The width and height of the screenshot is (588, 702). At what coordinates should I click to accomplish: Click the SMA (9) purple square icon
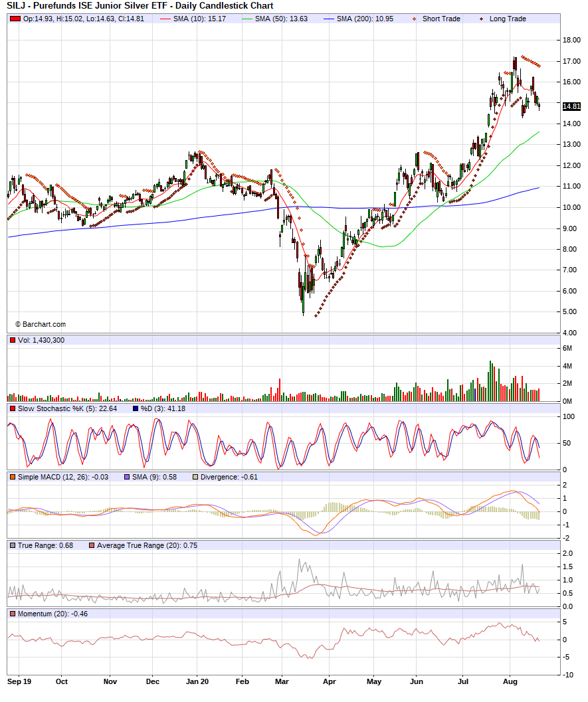coord(127,478)
